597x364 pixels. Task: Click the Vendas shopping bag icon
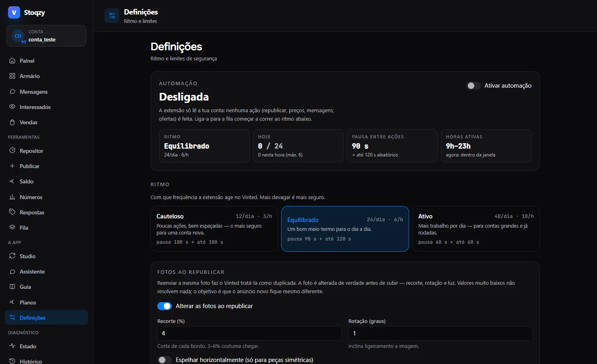[x=12, y=122]
